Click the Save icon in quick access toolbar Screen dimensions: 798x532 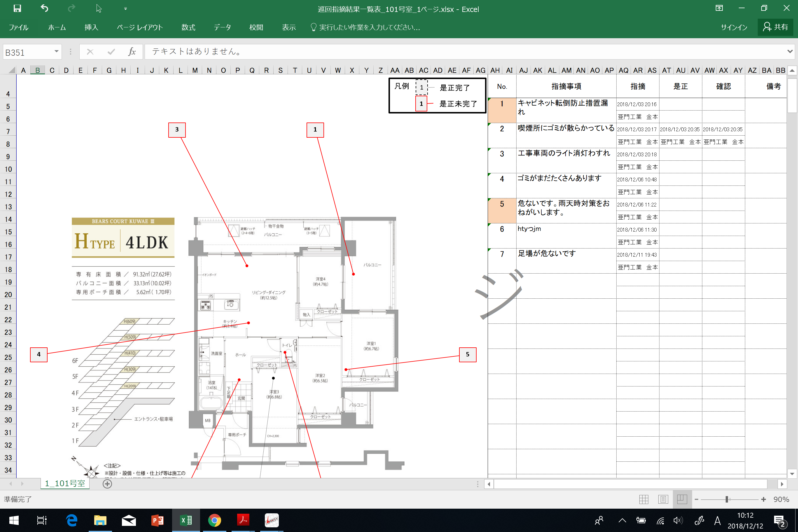(17, 8)
